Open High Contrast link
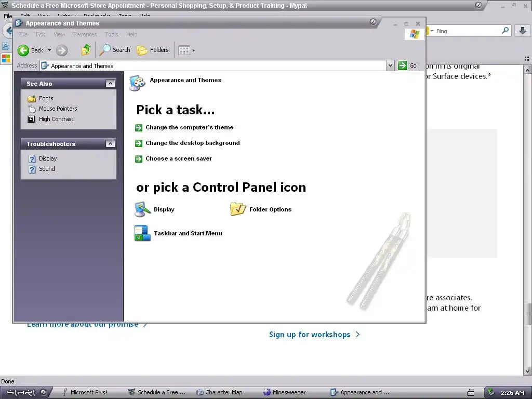 [x=56, y=119]
